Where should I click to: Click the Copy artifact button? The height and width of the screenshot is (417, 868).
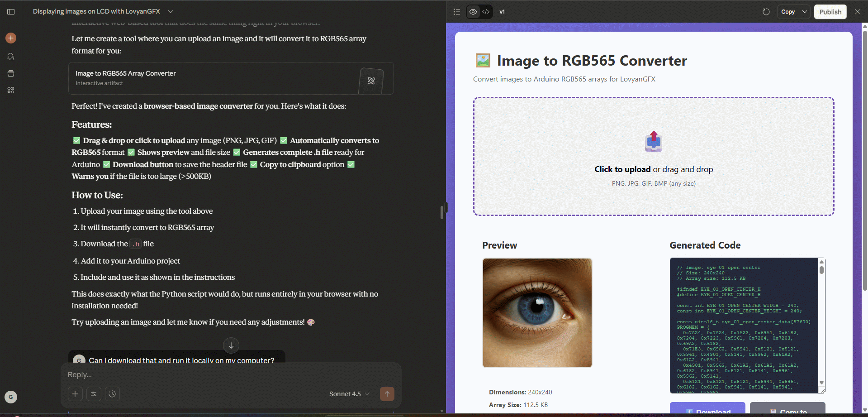click(x=787, y=12)
